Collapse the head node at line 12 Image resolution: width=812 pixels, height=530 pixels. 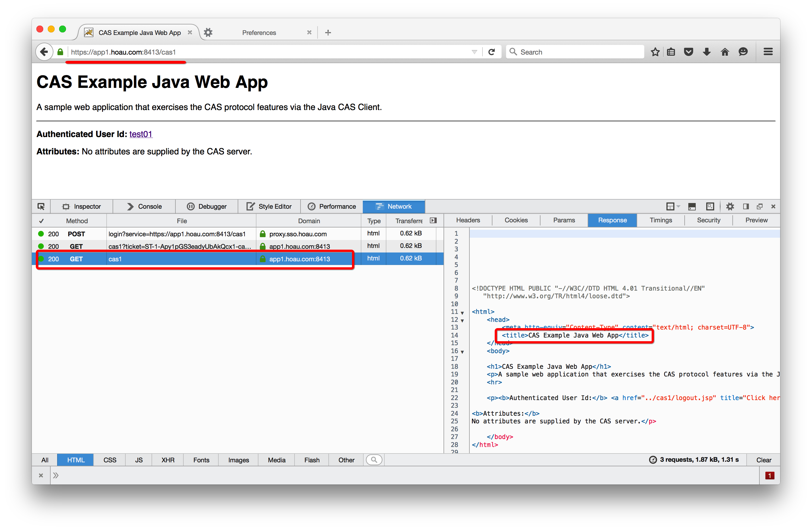point(462,320)
